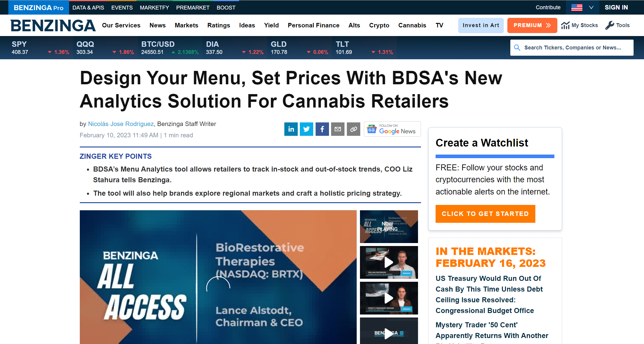Viewport: 644px width, 344px height.
Task: Email the article using the envelope icon
Action: click(x=338, y=129)
